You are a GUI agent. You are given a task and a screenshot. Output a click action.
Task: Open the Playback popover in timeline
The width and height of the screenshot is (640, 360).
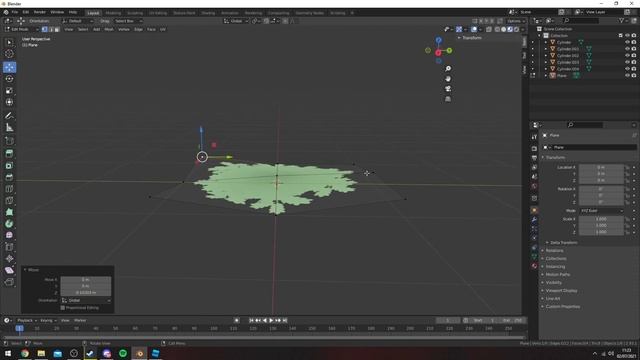[27, 320]
